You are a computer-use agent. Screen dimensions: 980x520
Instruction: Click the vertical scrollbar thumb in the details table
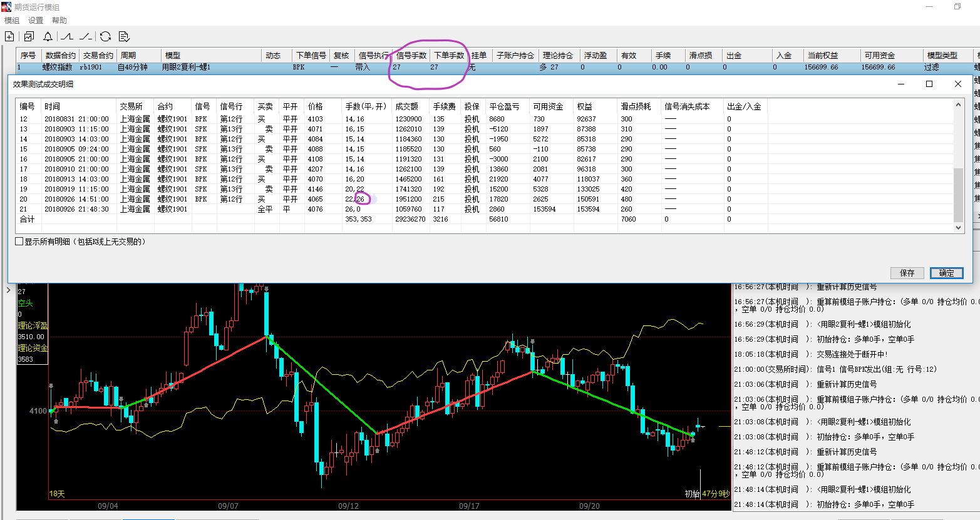pos(958,194)
